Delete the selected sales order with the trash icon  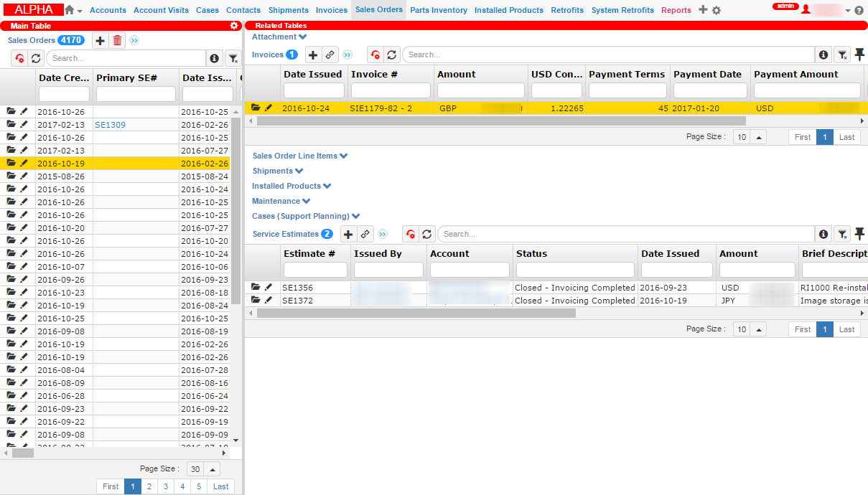[118, 41]
